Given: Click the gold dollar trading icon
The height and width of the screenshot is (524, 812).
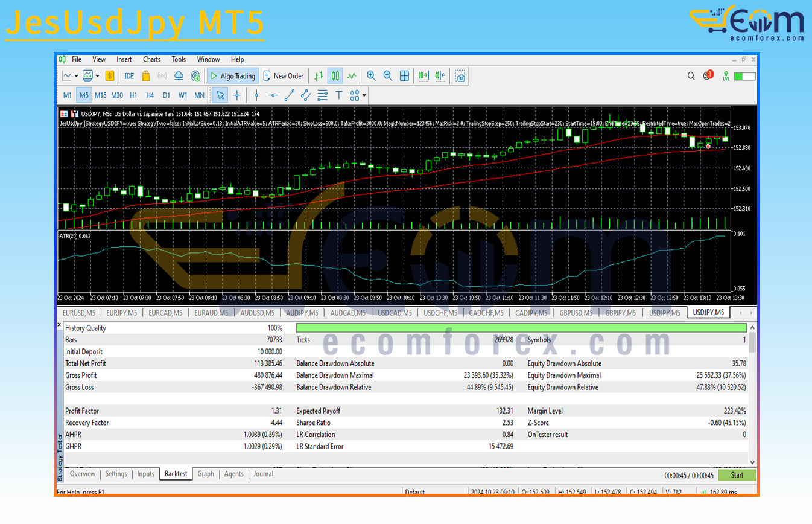Looking at the screenshot, I should click(110, 76).
